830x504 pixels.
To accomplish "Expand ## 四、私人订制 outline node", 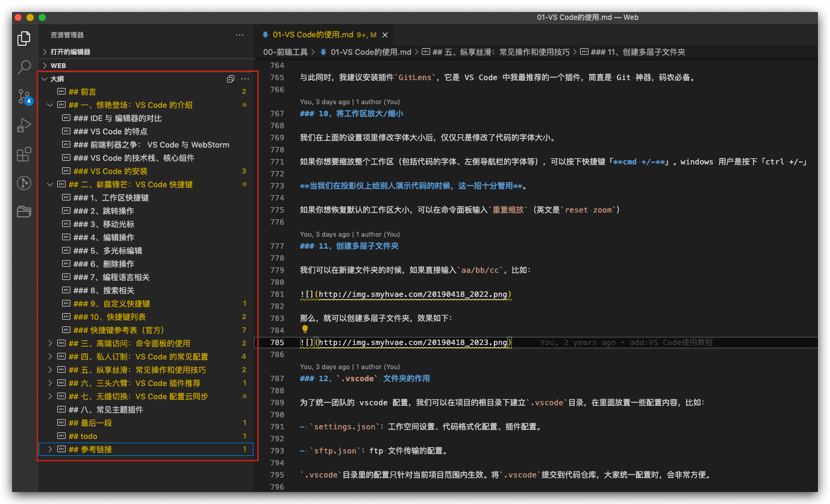I will click(x=51, y=356).
